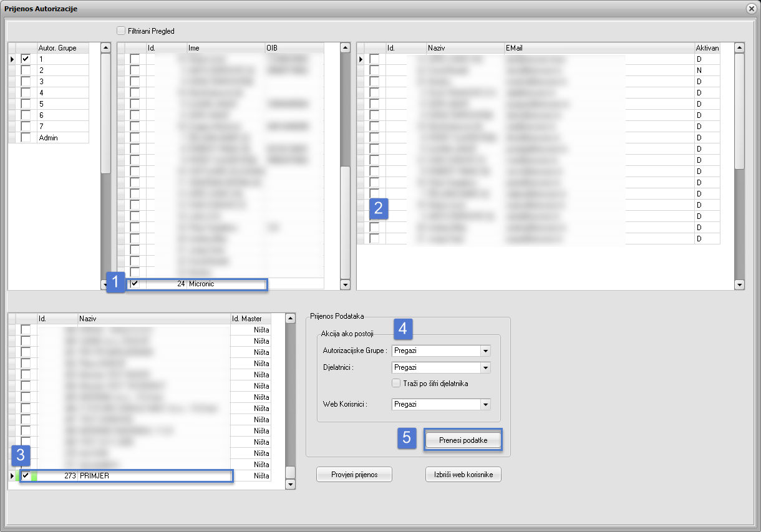Click Izbriši web korisnike button
Image resolution: width=761 pixels, height=532 pixels.
pyautogui.click(x=463, y=475)
